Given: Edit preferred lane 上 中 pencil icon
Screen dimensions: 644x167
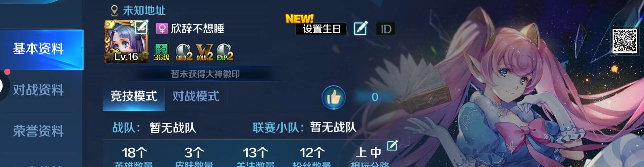Looking at the screenshot, I should [x=392, y=145].
